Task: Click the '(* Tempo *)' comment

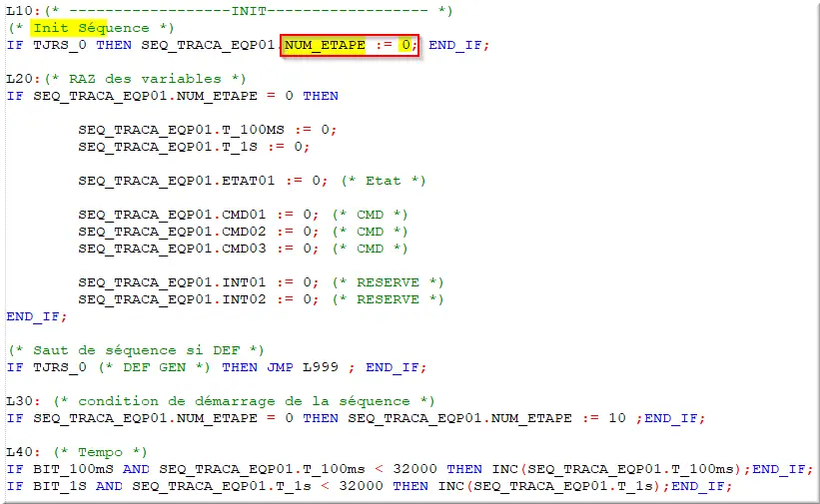Action: tap(100, 452)
